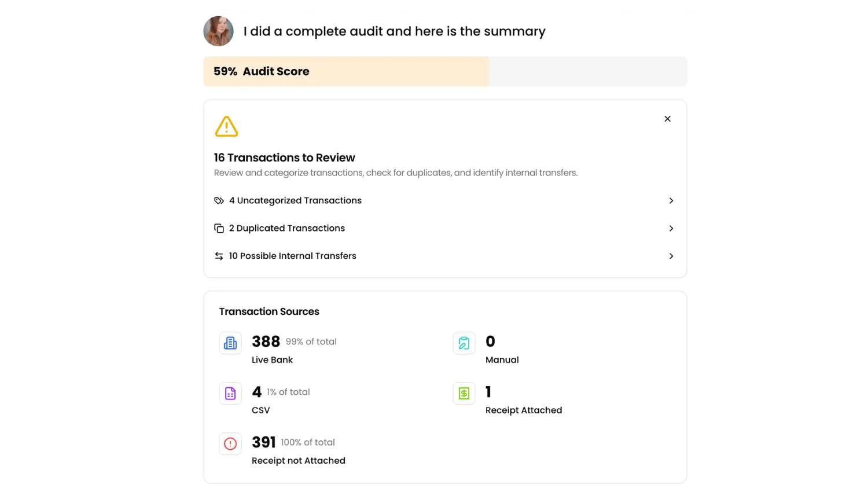The image size is (868, 492).
Task: Click the user avatar photo
Action: click(x=218, y=31)
